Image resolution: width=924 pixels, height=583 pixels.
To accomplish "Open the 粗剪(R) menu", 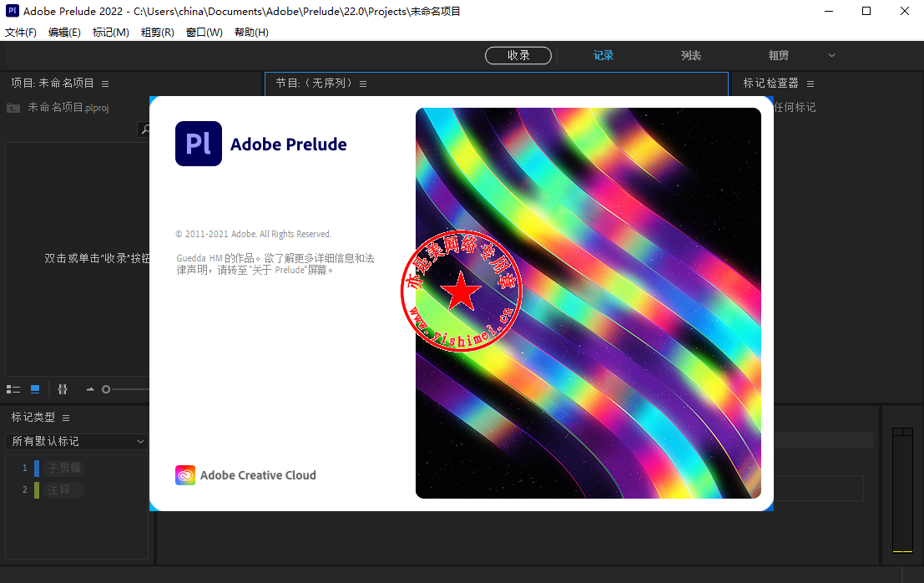I will click(158, 33).
